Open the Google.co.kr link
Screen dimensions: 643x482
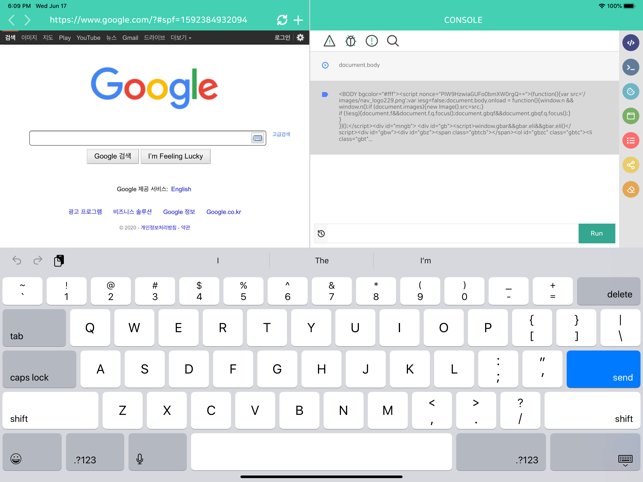tap(223, 212)
